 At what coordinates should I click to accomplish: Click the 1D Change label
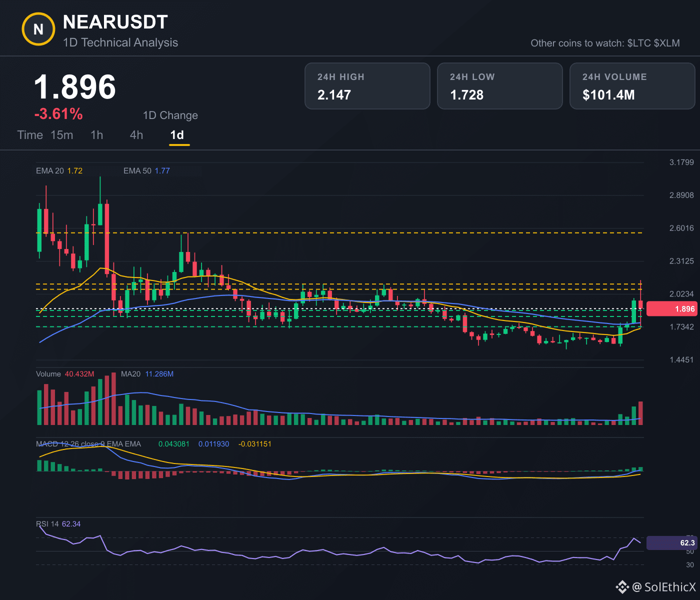pyautogui.click(x=170, y=115)
